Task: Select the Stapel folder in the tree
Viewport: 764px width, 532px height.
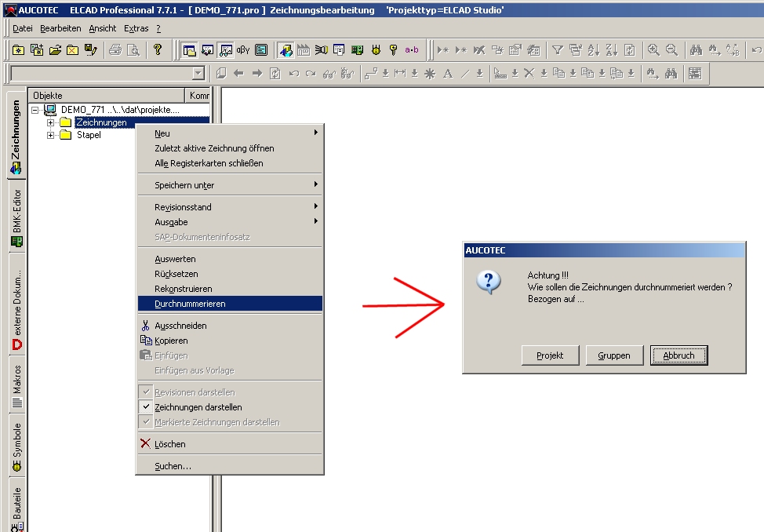Action: (89, 135)
